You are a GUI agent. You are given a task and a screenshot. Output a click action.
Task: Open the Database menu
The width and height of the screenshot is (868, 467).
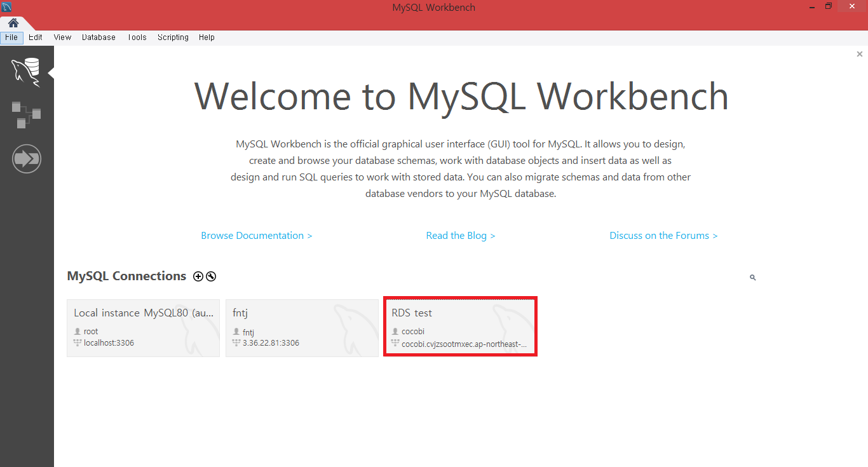click(x=98, y=37)
